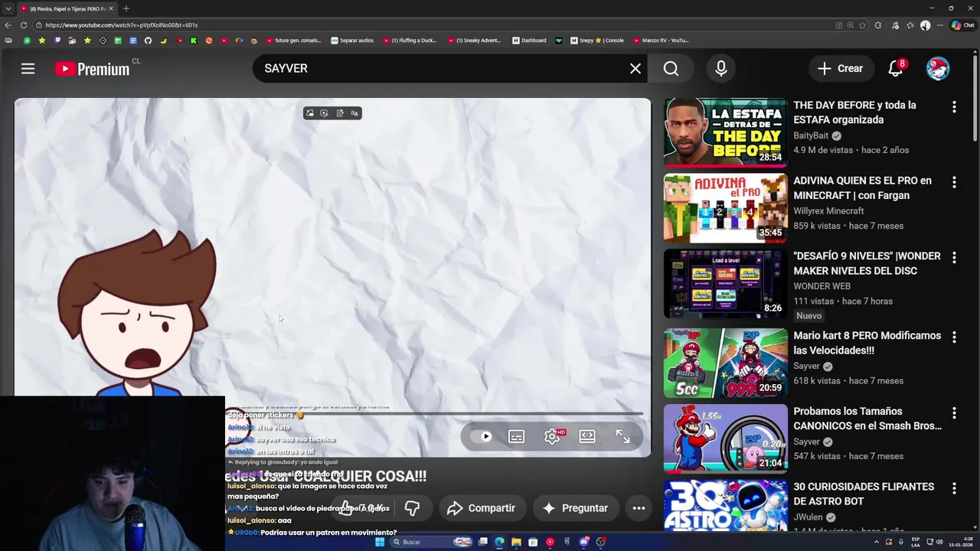Clear the SAYVER search text
The width and height of the screenshot is (980, 551).
point(635,69)
